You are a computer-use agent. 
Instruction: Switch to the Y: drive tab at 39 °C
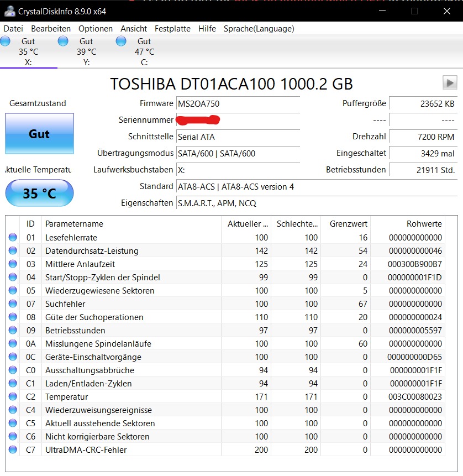87,51
